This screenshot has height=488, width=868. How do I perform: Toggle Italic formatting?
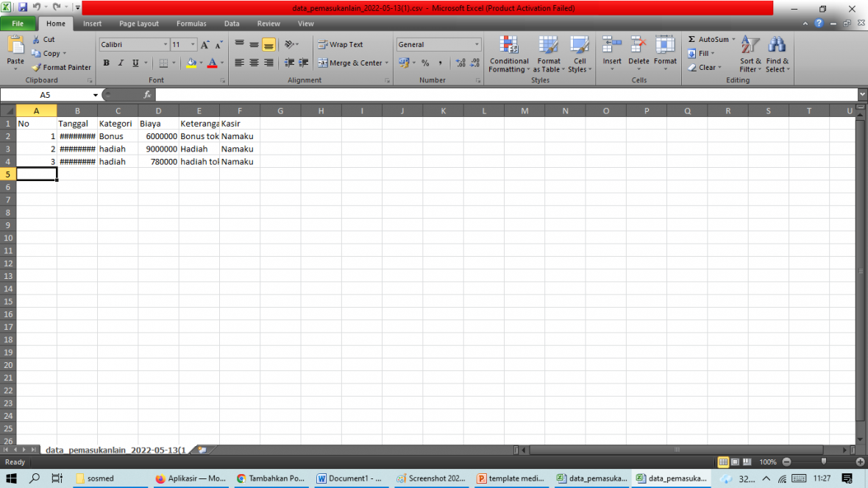coord(121,63)
